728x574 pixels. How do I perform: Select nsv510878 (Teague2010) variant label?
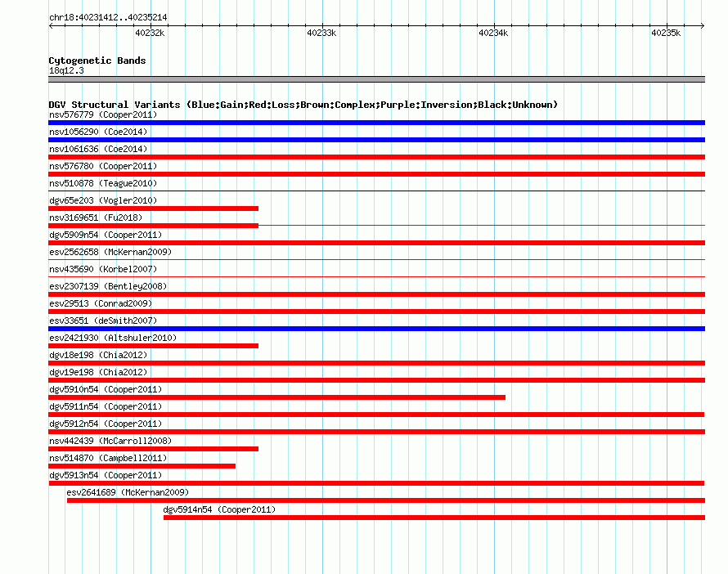(103, 183)
